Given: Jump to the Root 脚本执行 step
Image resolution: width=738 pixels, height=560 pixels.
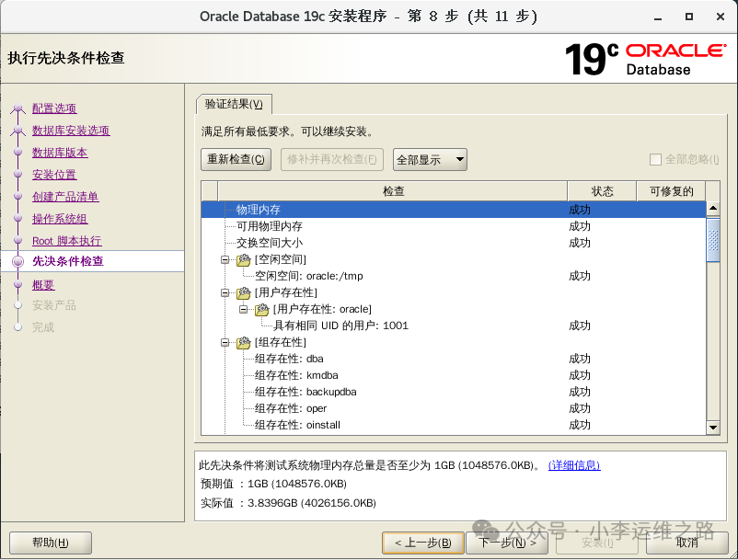Looking at the screenshot, I should coord(67,241).
